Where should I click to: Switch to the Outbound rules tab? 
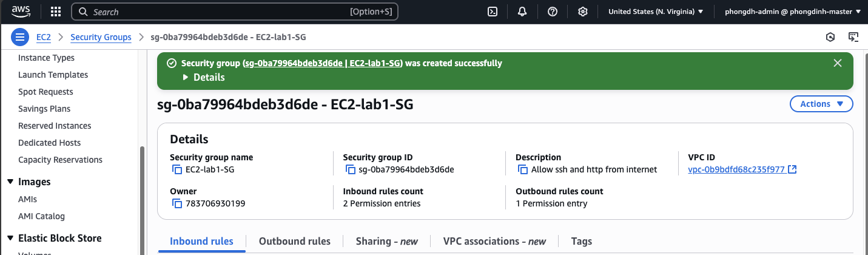point(295,241)
